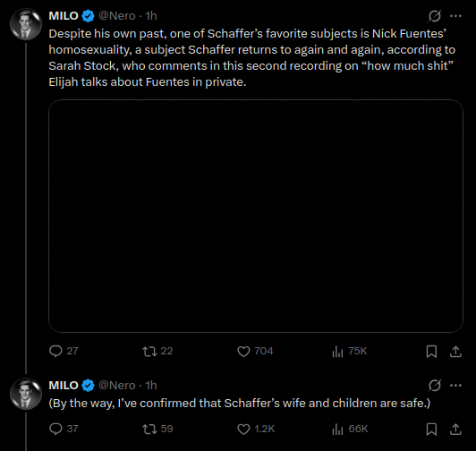This screenshot has width=476, height=451.
Task: Like the tweet with 1.2K likes
Action: point(256,429)
